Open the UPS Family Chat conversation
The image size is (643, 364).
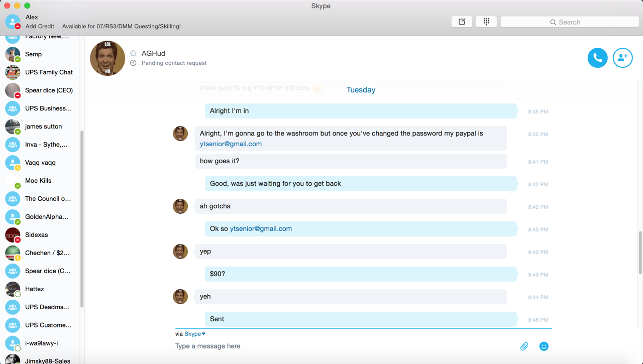[40, 72]
